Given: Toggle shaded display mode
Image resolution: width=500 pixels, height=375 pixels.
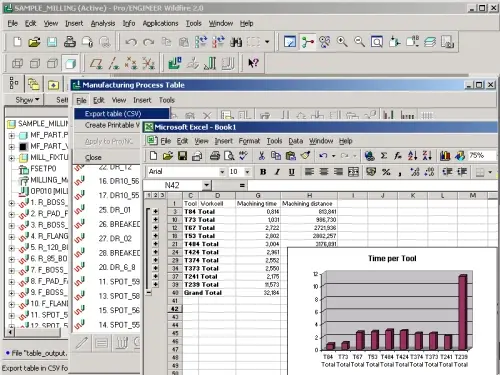Looking at the screenshot, I should coord(70,63).
